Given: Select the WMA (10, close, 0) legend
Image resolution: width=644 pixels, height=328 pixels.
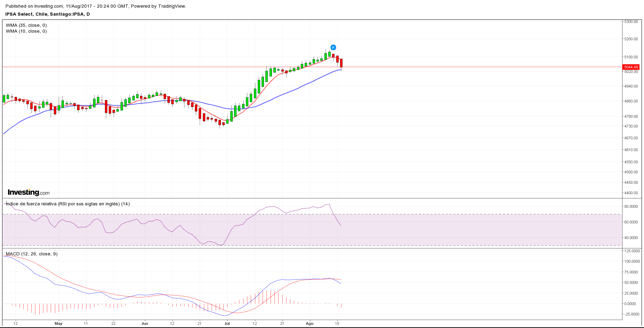Looking at the screenshot, I should [x=26, y=31].
